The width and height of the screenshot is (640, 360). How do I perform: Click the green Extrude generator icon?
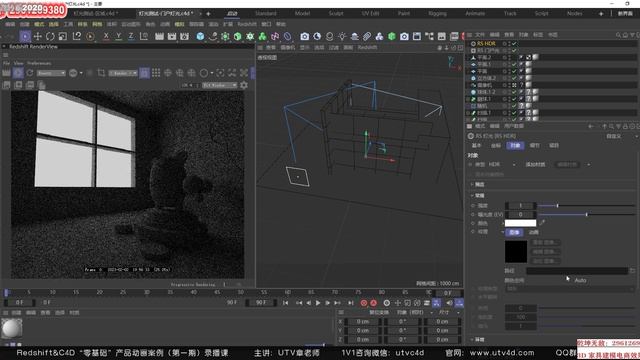click(x=238, y=36)
